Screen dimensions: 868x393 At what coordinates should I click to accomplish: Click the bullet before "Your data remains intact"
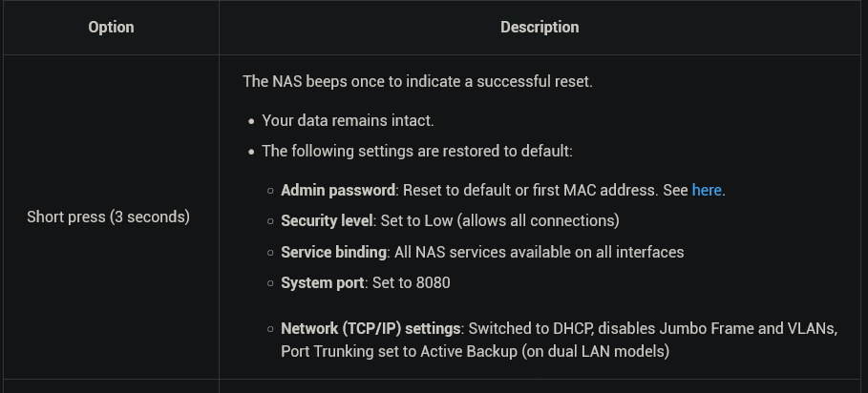tap(251, 122)
